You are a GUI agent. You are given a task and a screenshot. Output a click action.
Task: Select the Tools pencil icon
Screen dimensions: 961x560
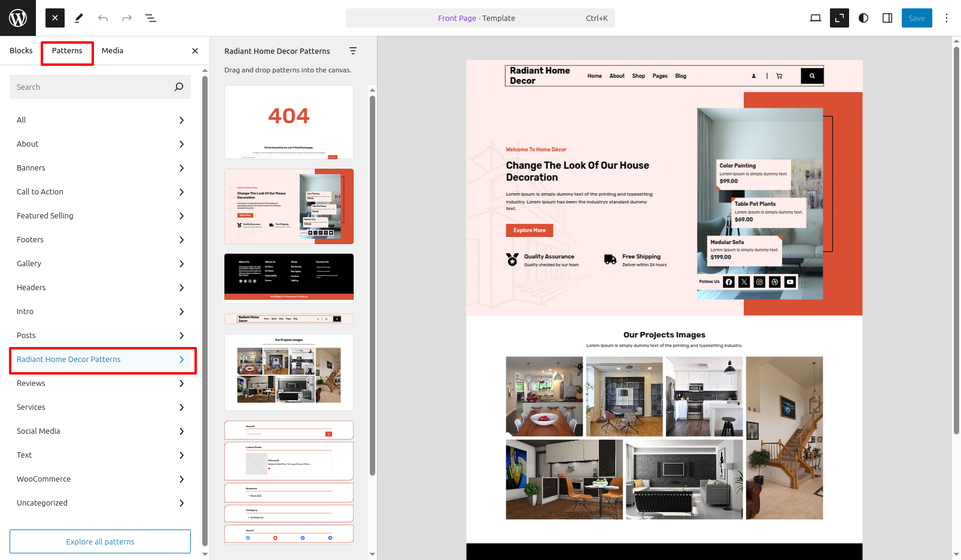click(x=79, y=18)
